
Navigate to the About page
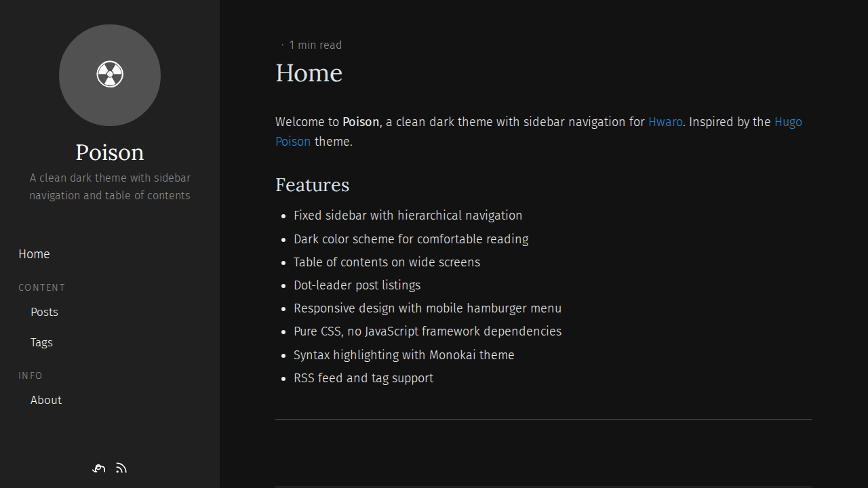(46, 401)
